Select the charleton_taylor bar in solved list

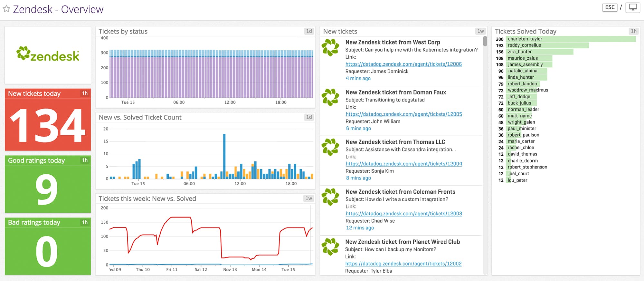tap(571, 39)
